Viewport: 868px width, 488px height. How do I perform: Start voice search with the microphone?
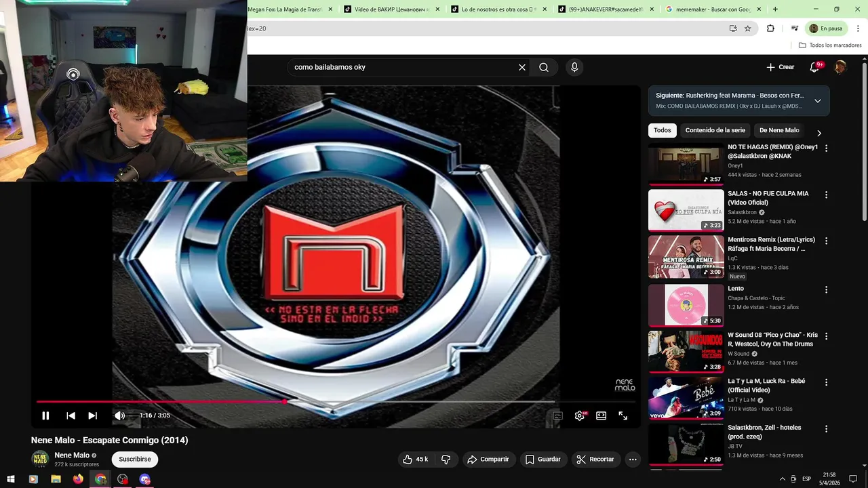point(574,67)
